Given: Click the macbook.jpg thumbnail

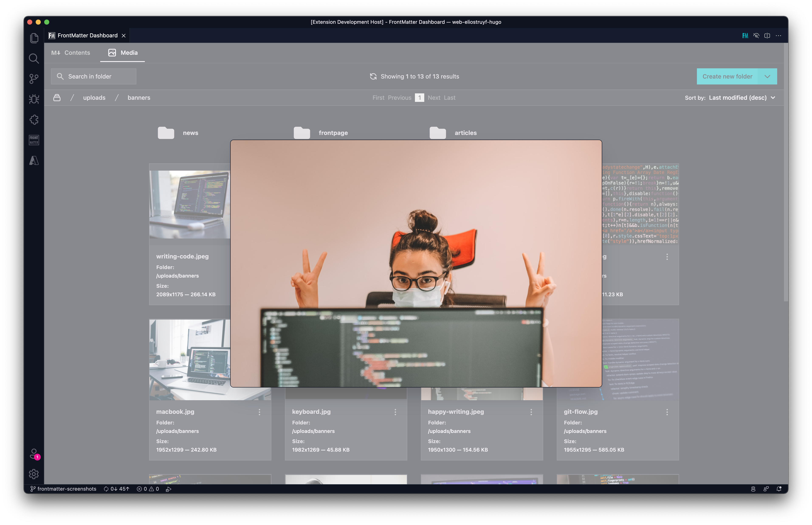Looking at the screenshot, I should [190, 359].
